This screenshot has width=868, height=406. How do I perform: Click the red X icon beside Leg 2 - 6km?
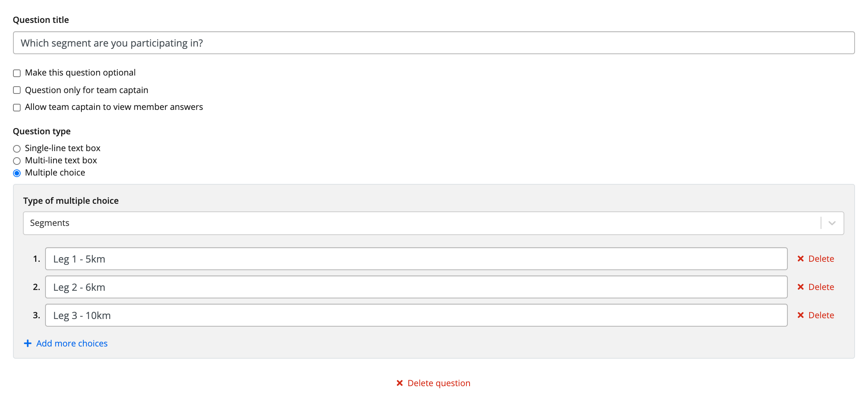[x=800, y=287]
